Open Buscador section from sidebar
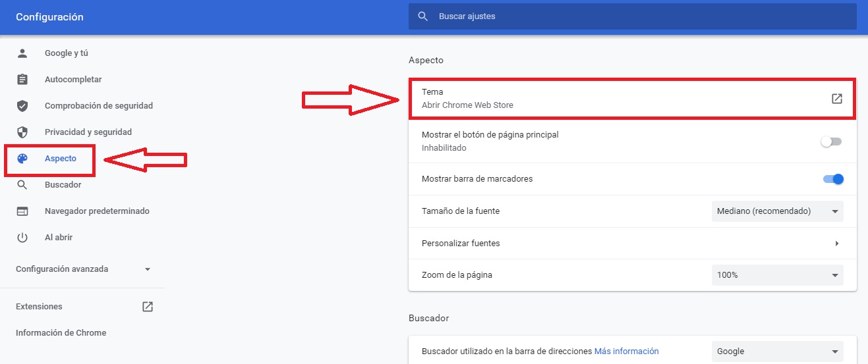The height and width of the screenshot is (364, 868). 63,185
